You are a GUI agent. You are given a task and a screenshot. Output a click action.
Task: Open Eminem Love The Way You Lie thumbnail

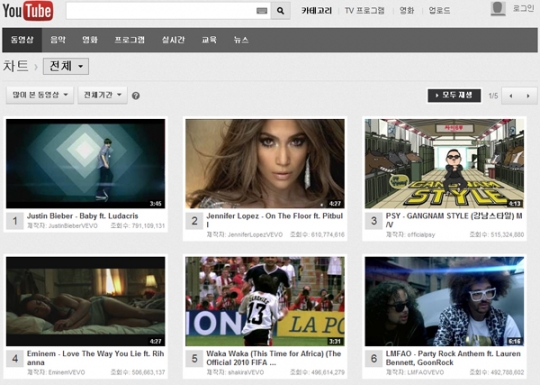pyautogui.click(x=85, y=301)
